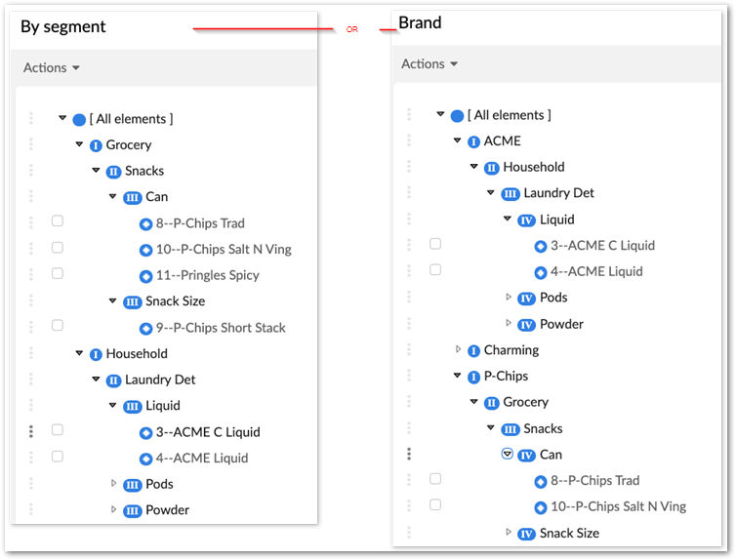Click the level IV icon beside Pods in Brand
Viewport: 736px width, 560px height.
(526, 299)
